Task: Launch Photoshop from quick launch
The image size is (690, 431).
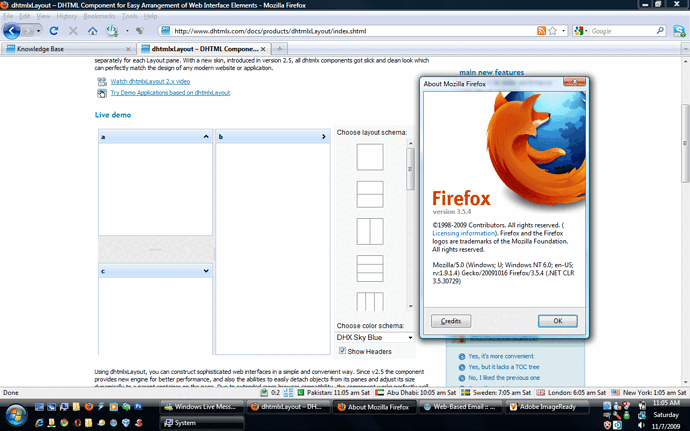Action: (x=138, y=407)
